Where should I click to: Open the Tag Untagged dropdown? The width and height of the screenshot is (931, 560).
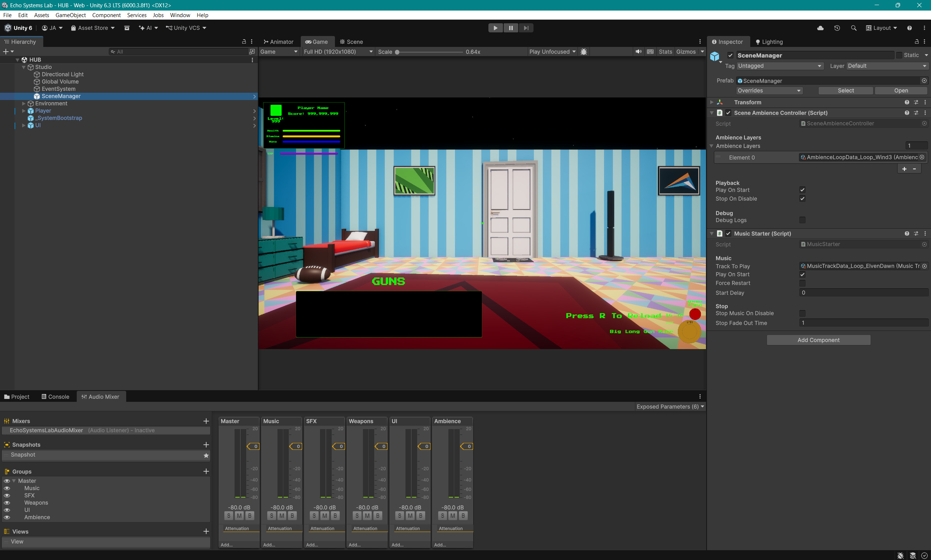click(x=780, y=66)
